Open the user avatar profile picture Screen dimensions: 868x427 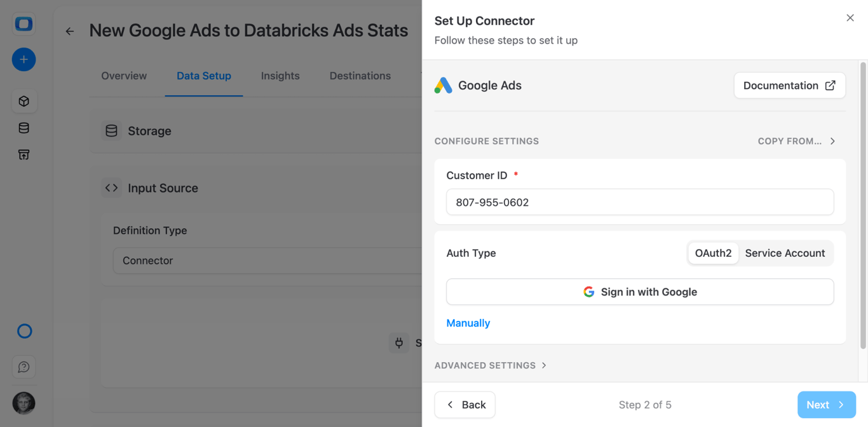pos(24,403)
